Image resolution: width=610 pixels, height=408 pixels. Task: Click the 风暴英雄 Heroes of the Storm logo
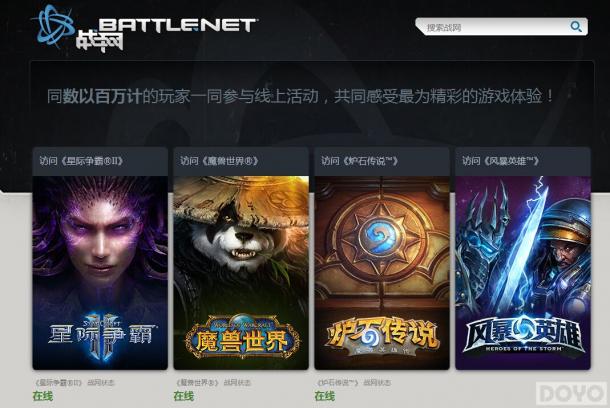coord(523,336)
